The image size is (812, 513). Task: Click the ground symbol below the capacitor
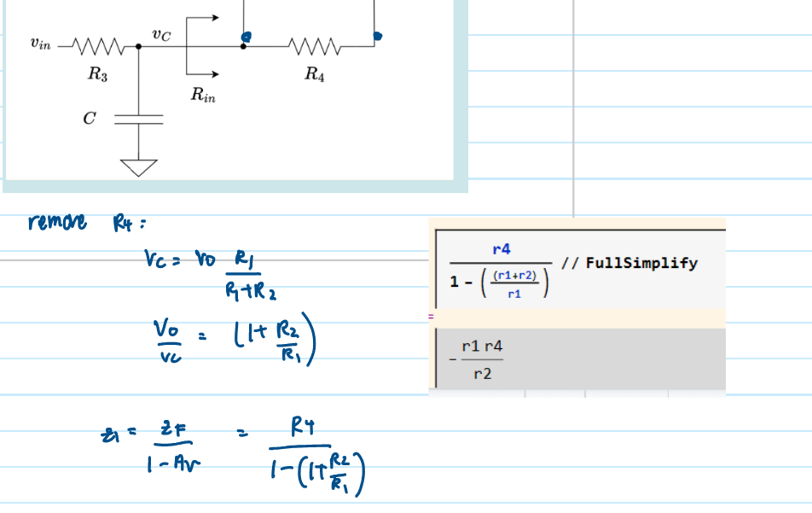pos(138,166)
